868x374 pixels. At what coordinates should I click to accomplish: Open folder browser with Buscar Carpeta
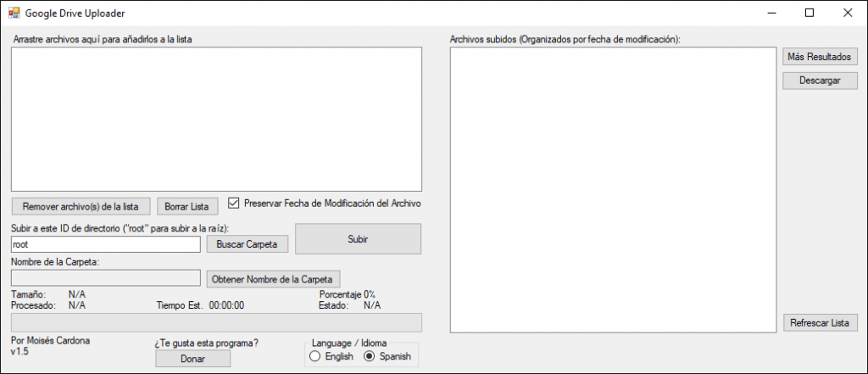[x=248, y=244]
